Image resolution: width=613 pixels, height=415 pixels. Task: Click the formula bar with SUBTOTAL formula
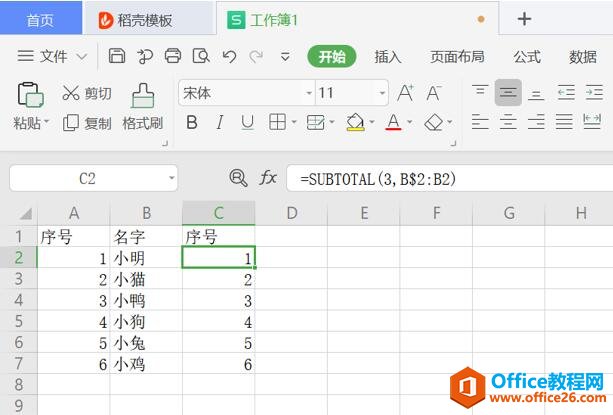tap(450, 179)
